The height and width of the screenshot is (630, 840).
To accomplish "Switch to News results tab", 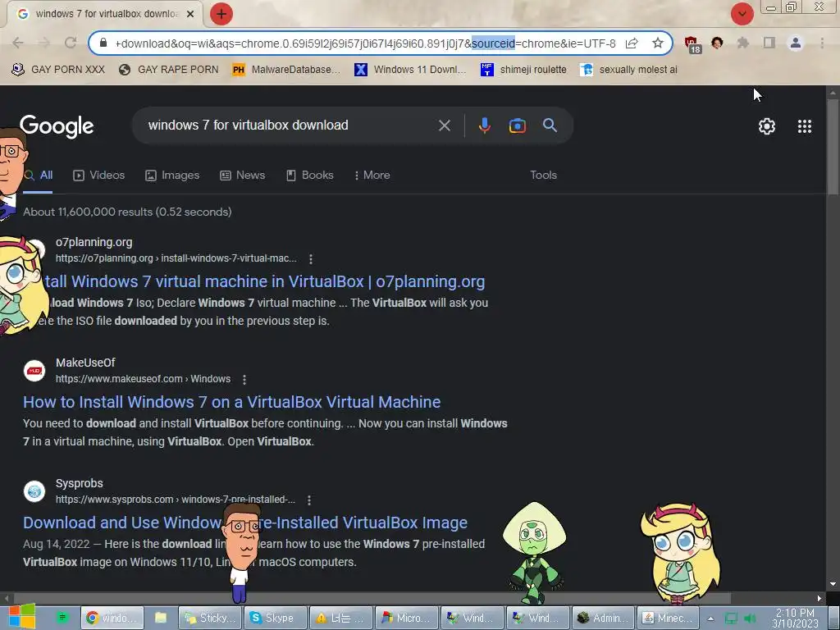I will coord(243,176).
